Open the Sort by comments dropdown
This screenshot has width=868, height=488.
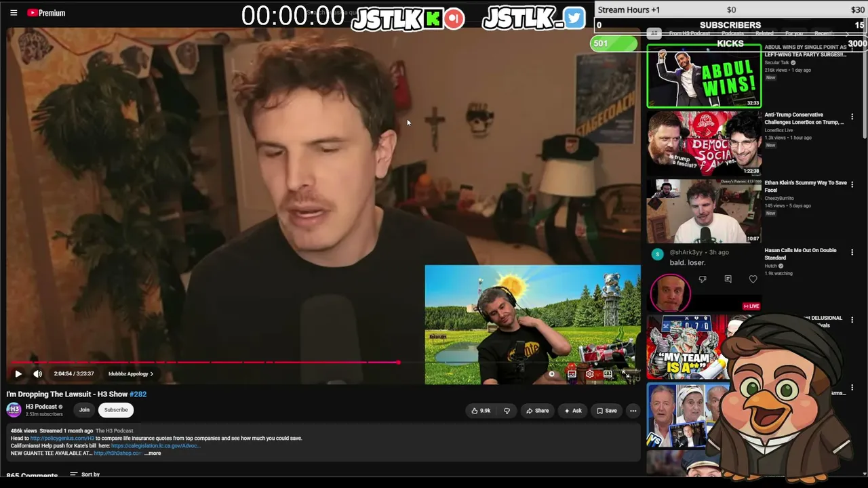click(85, 474)
